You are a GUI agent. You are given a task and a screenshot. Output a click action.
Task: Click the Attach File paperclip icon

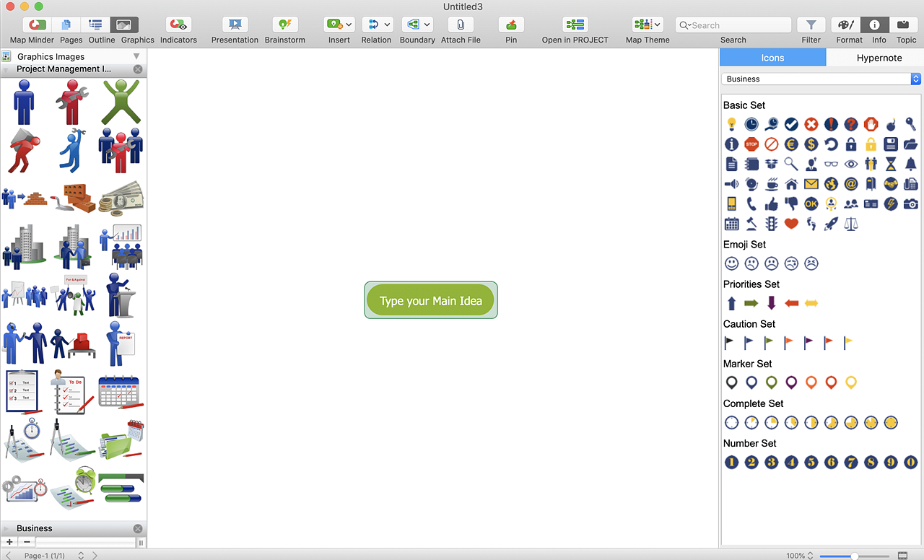point(461,25)
